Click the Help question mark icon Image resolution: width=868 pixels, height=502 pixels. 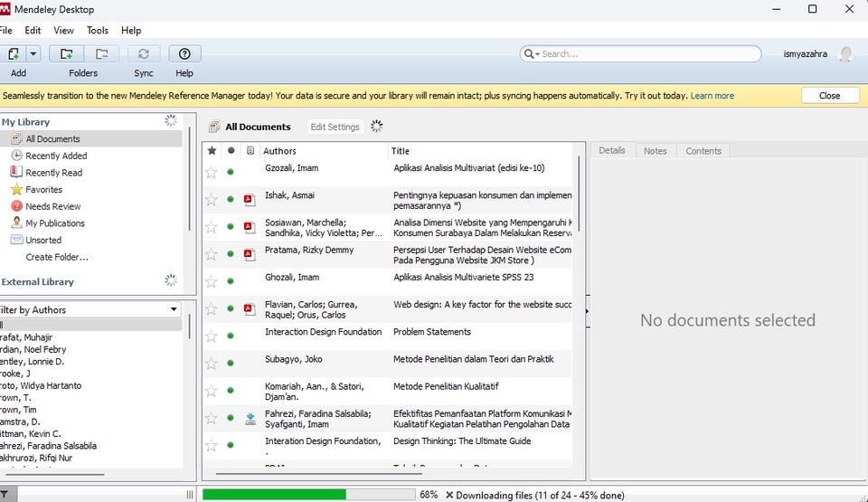tap(184, 53)
